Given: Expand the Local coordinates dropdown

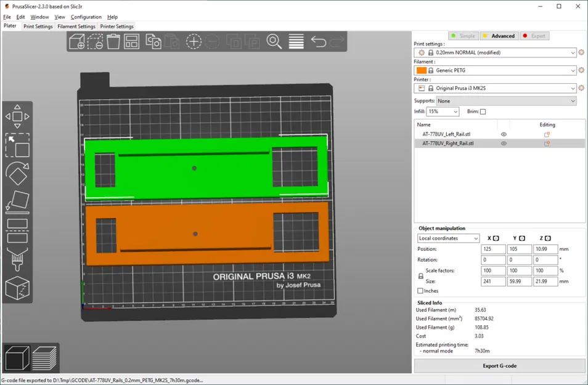Looking at the screenshot, I should coord(448,238).
